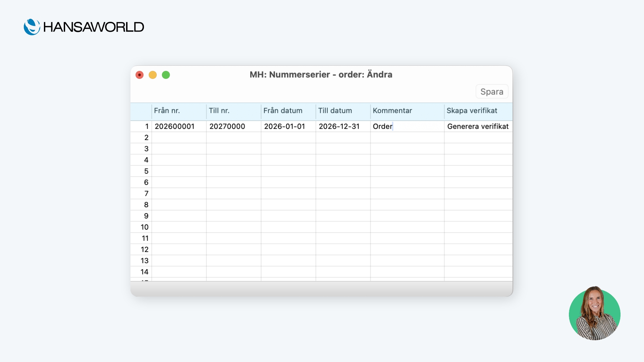
Task: Click the presenter avatar thumbnail
Action: (x=594, y=314)
